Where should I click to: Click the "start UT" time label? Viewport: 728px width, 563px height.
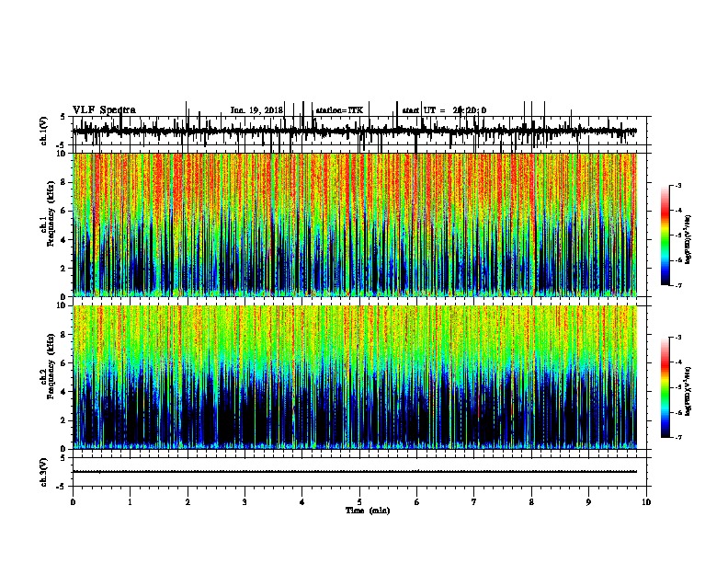[x=444, y=110]
